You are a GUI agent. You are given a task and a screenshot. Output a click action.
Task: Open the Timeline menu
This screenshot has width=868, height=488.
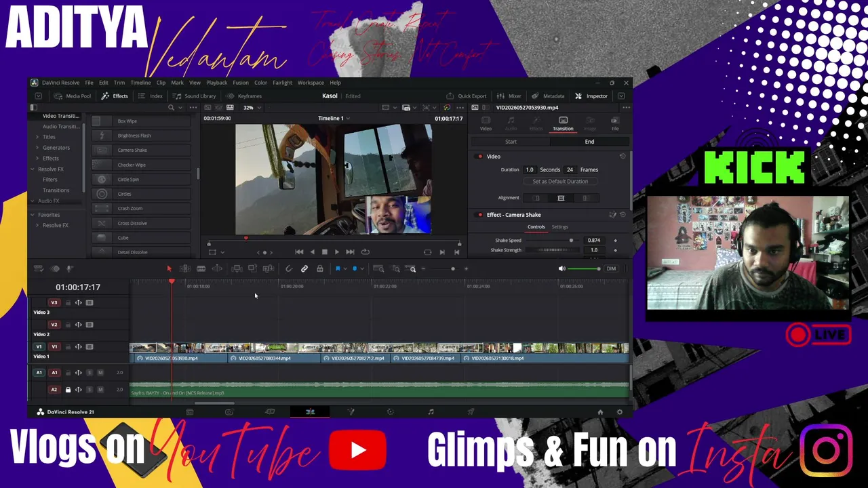click(x=140, y=83)
